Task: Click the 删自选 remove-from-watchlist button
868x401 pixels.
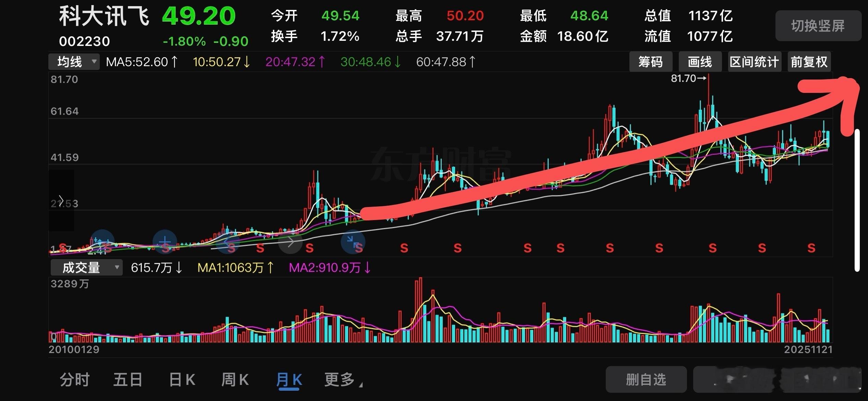Action: [x=646, y=379]
